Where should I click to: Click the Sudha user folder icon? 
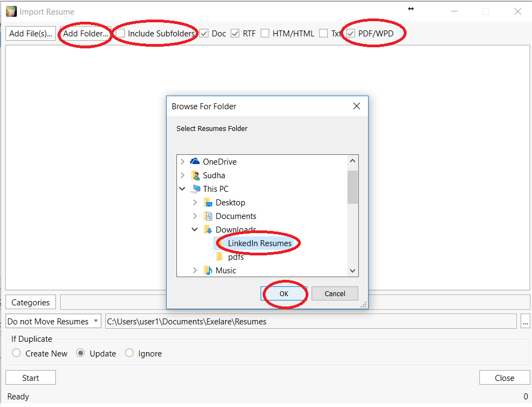(195, 176)
